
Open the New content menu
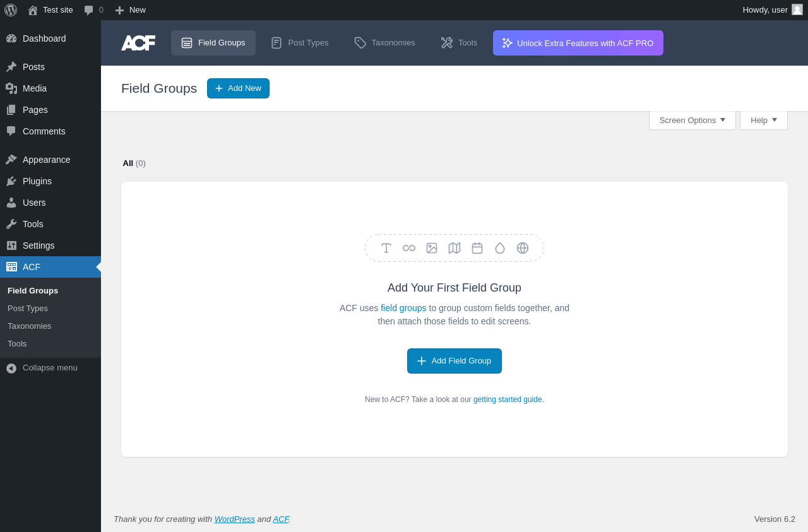pyautogui.click(x=131, y=10)
